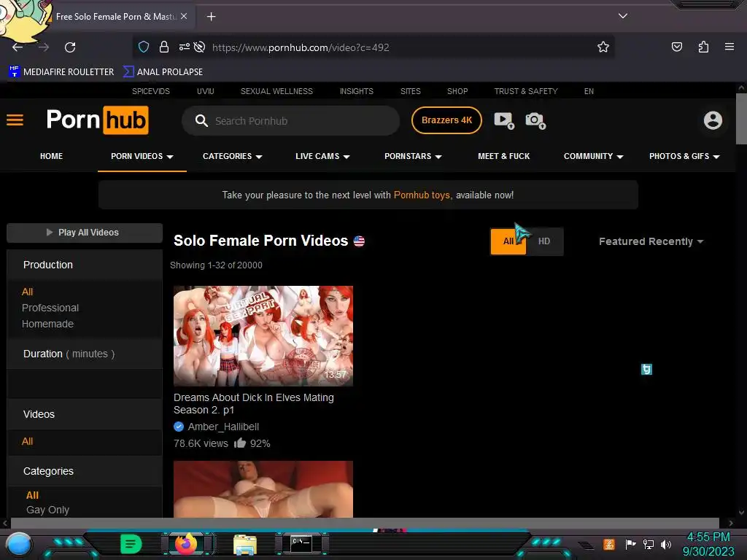Select All under Production filter
The image size is (747, 560).
pos(27,292)
